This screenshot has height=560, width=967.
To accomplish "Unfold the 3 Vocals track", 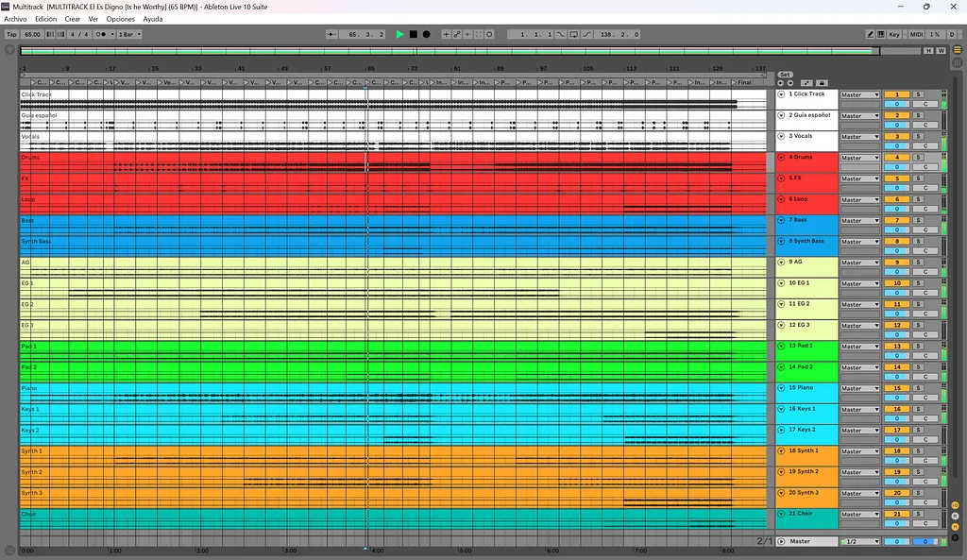I will [781, 136].
